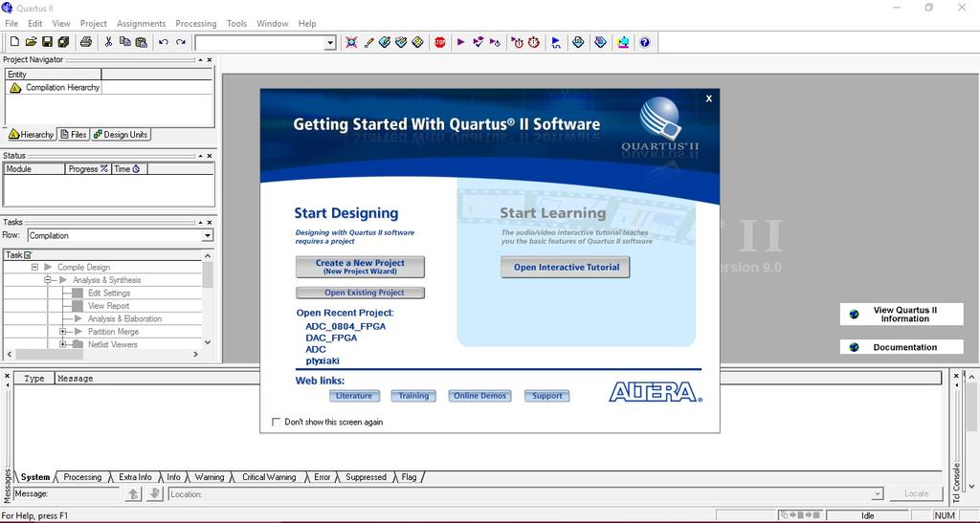Click the Tasks panel scroll right arrow
The height and width of the screenshot is (523, 980).
coord(195,354)
